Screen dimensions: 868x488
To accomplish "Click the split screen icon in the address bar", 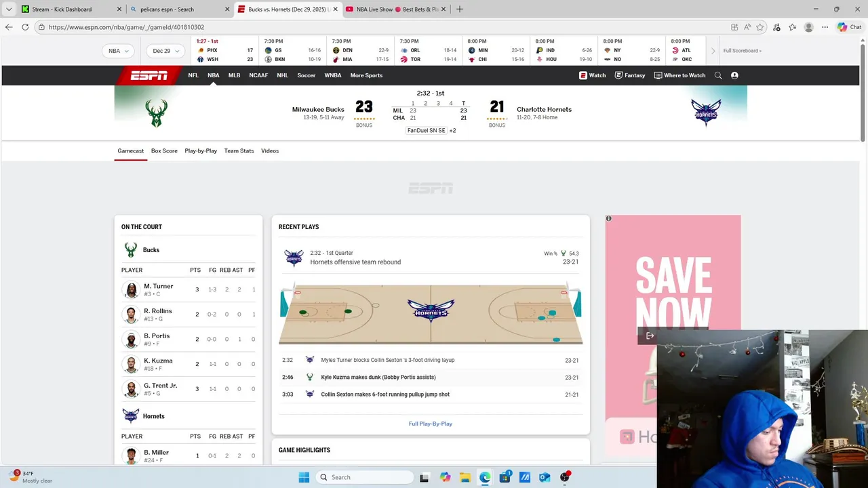I will click(x=734, y=27).
